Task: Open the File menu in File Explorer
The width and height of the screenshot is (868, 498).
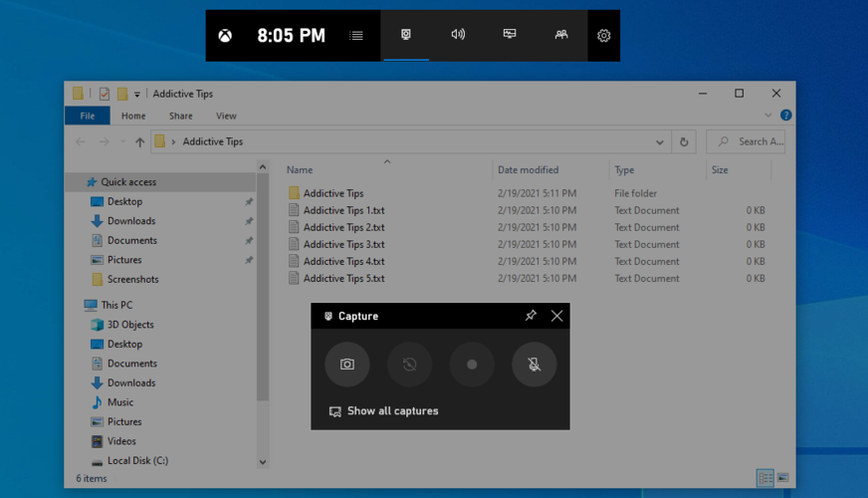Action: [88, 116]
